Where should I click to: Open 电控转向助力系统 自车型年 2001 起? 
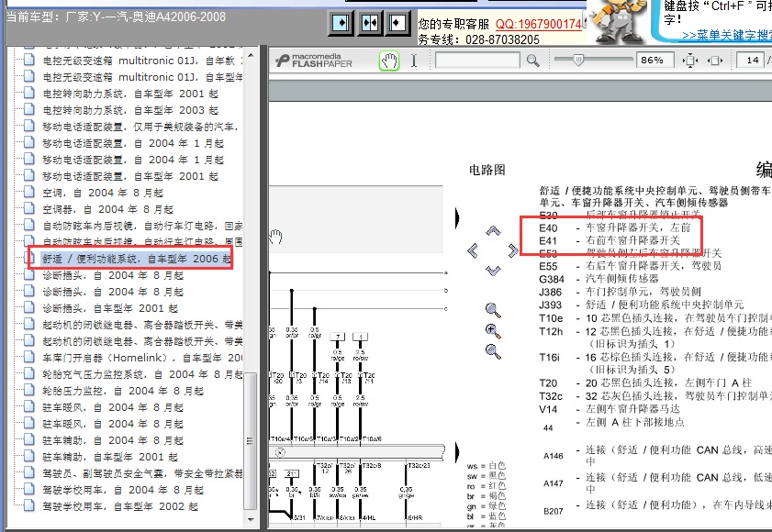coord(130,94)
